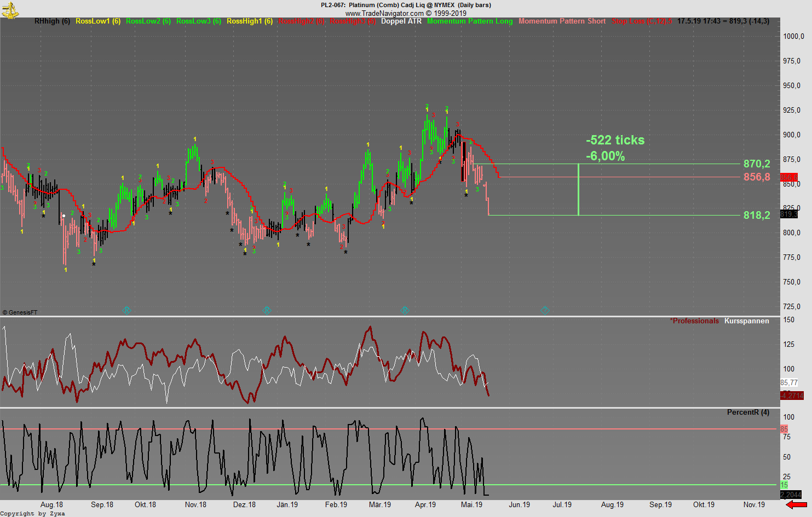Select the Kursspannen panel label
The width and height of the screenshot is (812, 517).
coord(746,321)
